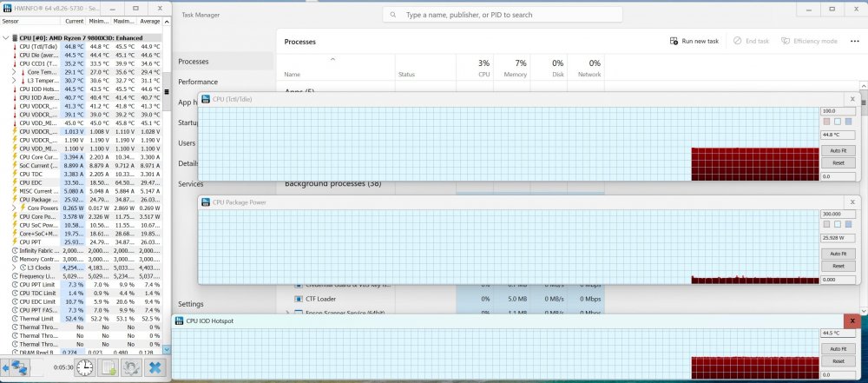Open HWiNFO sensor settings gear icon

pyautogui.click(x=132, y=367)
